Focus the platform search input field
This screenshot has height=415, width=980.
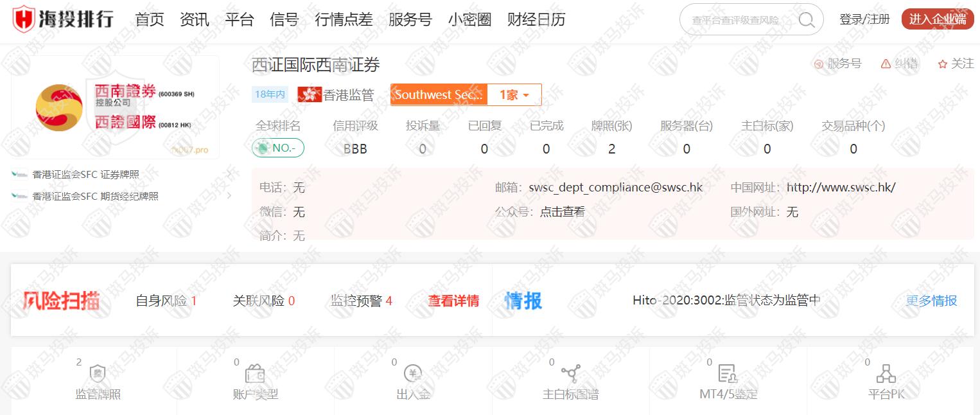click(x=739, y=20)
